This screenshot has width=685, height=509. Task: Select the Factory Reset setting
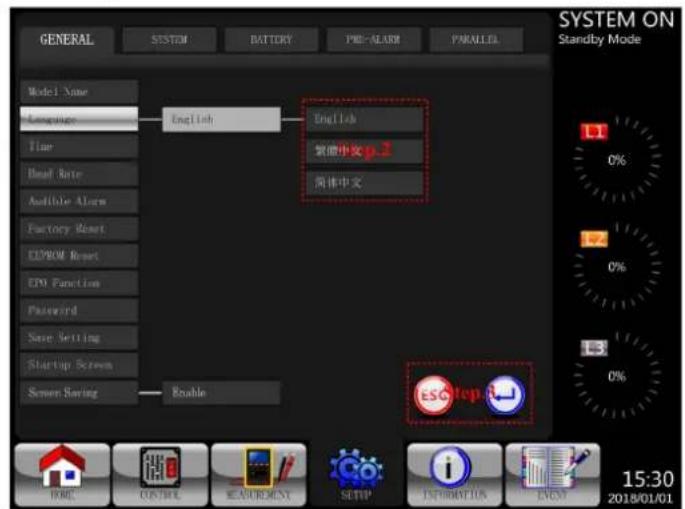[x=79, y=229]
